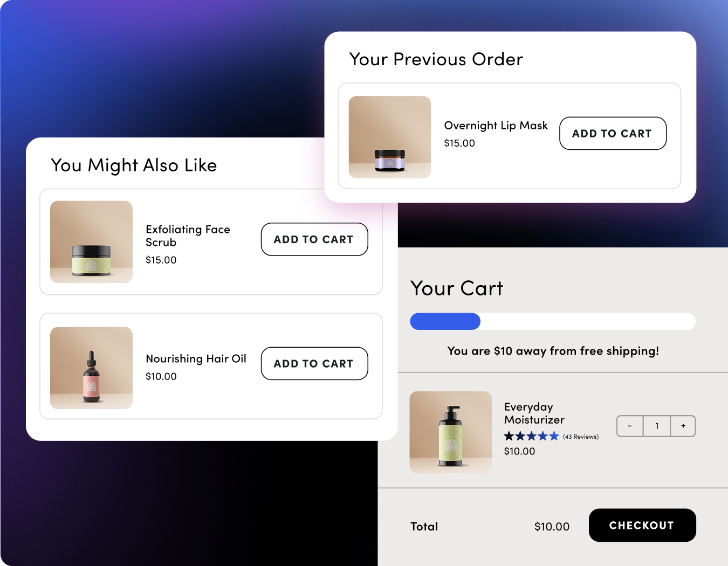Select the quantity field showing 1

pyautogui.click(x=656, y=426)
